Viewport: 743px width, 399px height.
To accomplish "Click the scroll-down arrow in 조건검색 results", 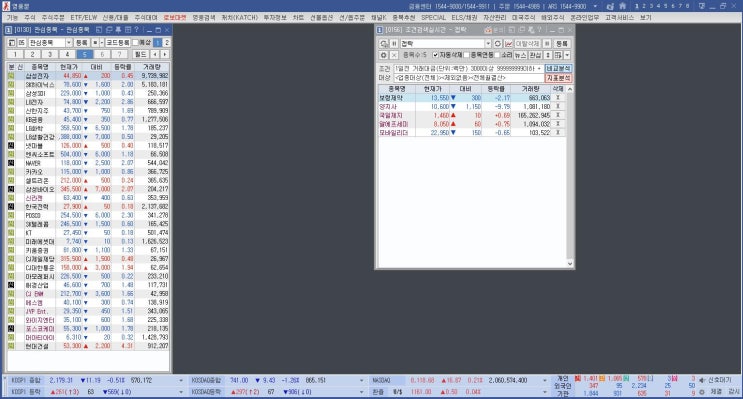I will point(570,264).
